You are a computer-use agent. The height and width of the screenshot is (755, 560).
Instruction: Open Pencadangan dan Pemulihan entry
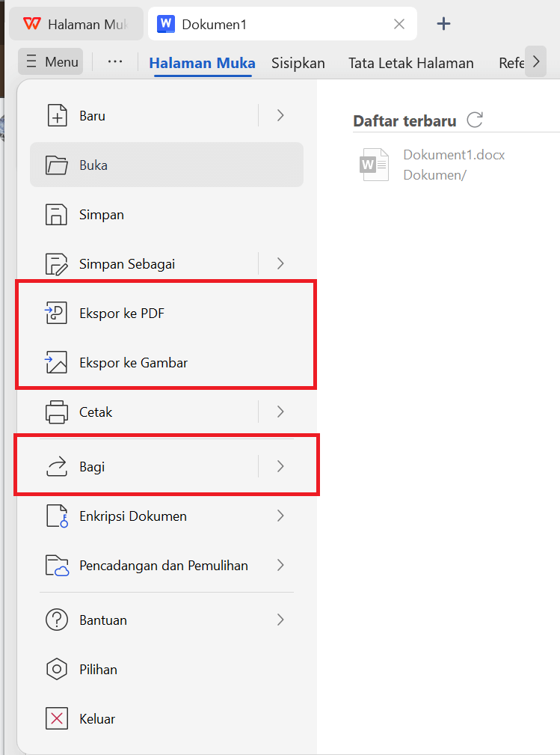167,565
